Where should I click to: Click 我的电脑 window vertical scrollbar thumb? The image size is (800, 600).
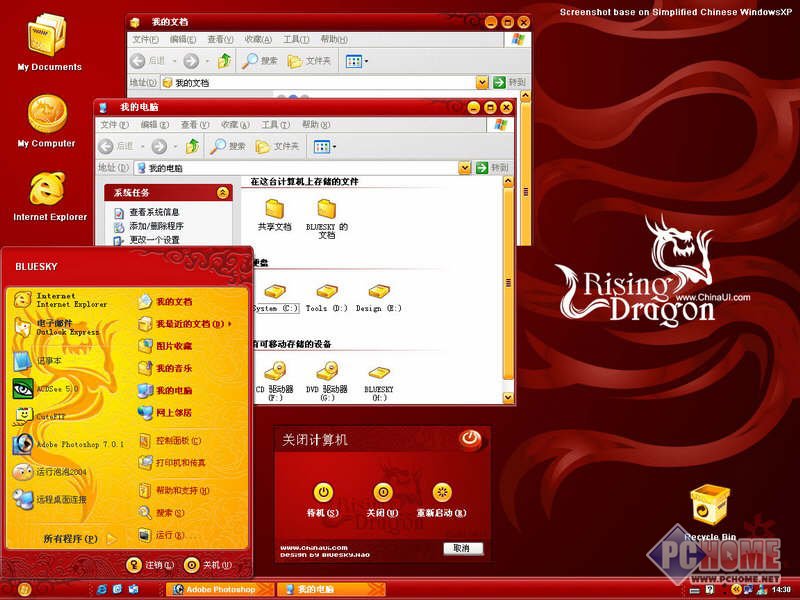(508, 283)
